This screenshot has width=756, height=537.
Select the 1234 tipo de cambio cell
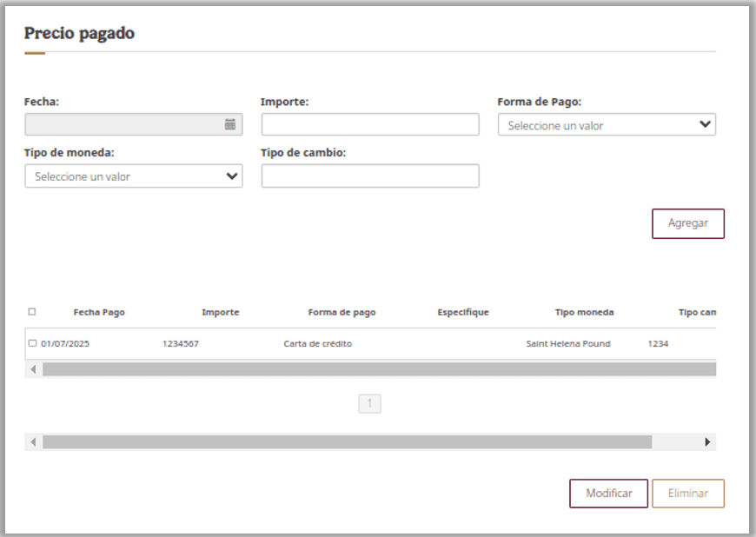[658, 344]
